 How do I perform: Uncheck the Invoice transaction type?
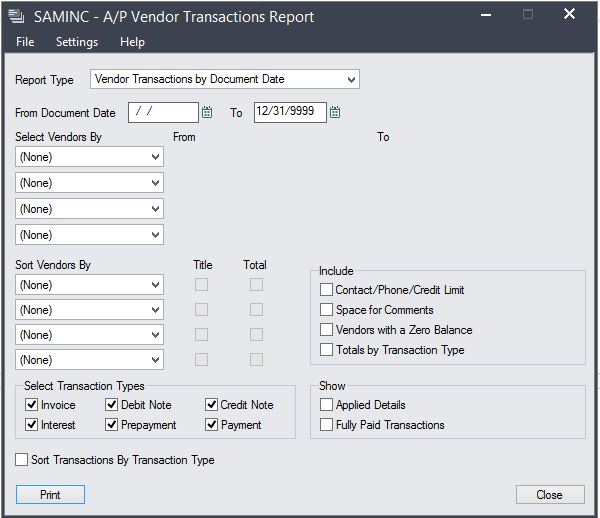[31, 404]
